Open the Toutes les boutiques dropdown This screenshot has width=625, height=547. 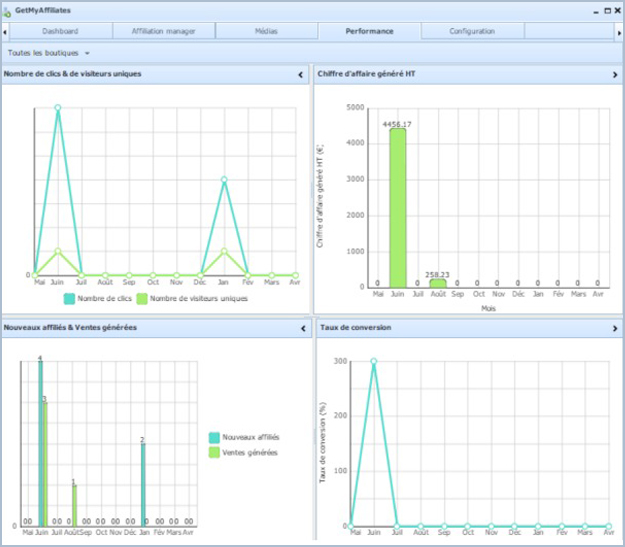[x=48, y=52]
